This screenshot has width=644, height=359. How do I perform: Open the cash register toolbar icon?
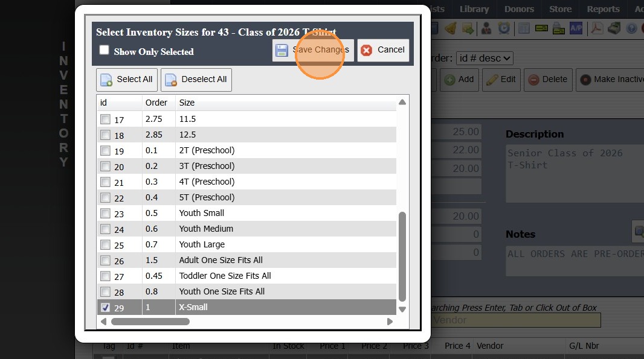(x=614, y=28)
